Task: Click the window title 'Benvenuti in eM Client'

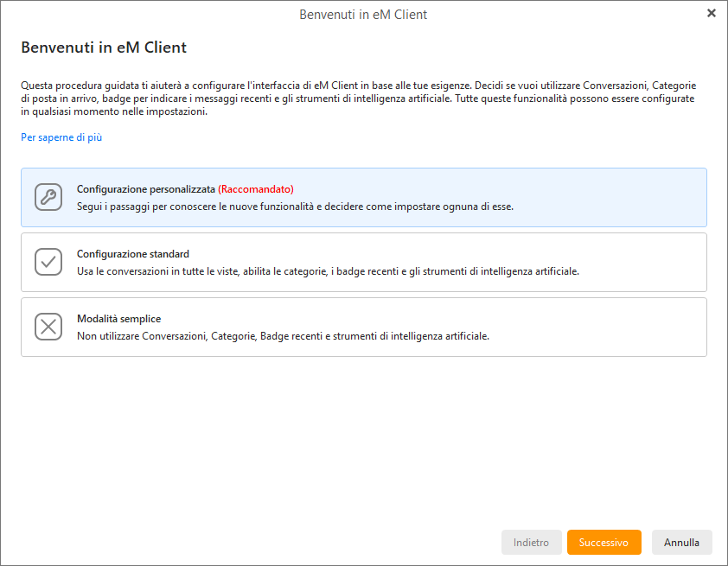Action: click(363, 15)
